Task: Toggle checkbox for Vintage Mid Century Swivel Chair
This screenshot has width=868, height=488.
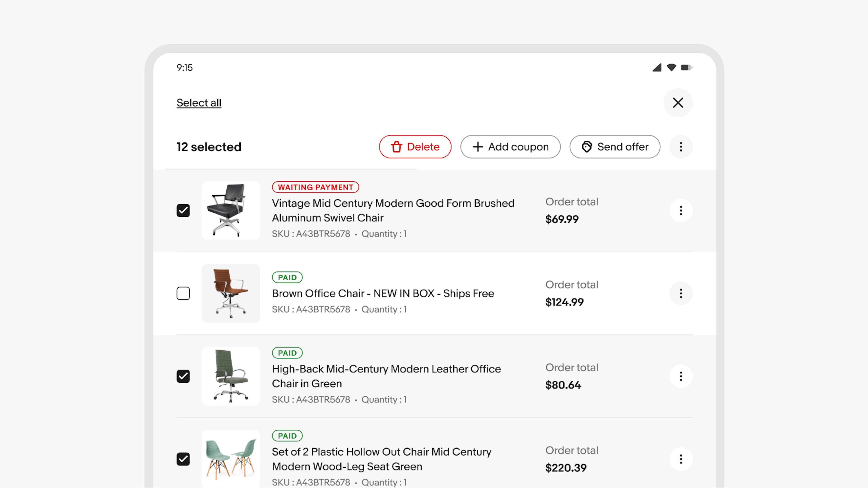Action: (183, 210)
